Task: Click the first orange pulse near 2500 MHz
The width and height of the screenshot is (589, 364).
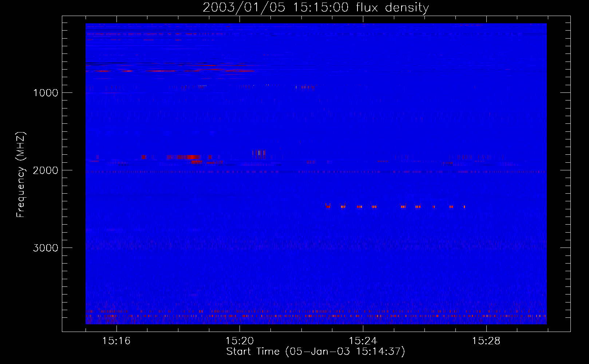Action: tap(328, 206)
